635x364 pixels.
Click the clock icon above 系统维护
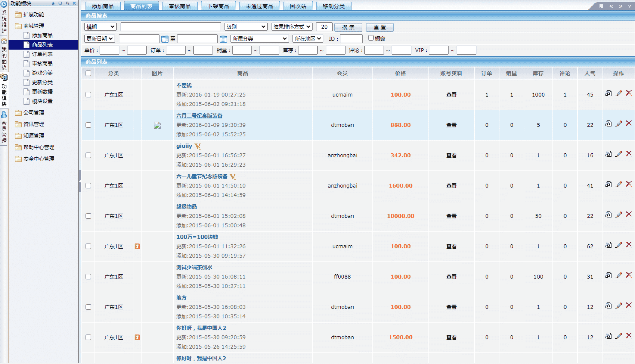tap(4, 4)
